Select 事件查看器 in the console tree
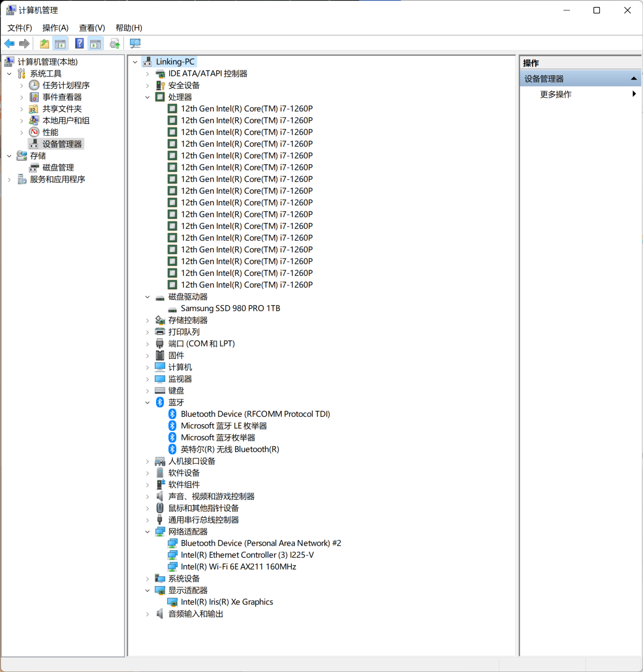Viewport: 643px width, 672px height. pos(62,97)
